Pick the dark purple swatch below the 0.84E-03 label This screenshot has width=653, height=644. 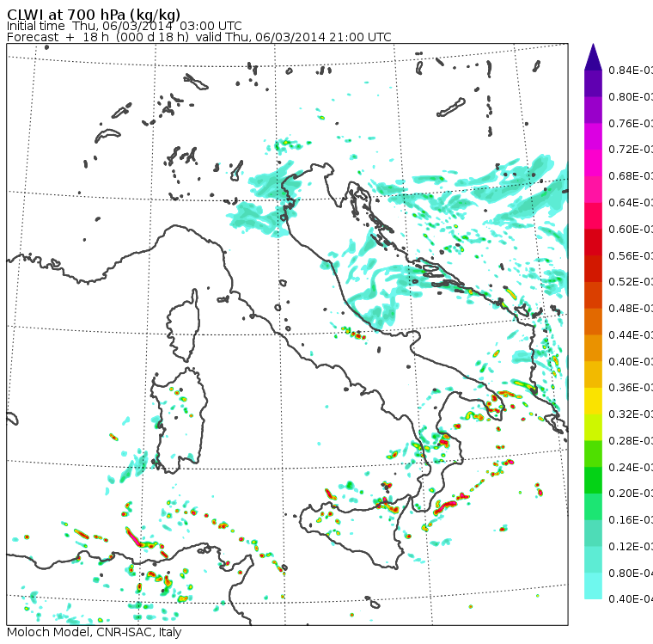pos(593,83)
